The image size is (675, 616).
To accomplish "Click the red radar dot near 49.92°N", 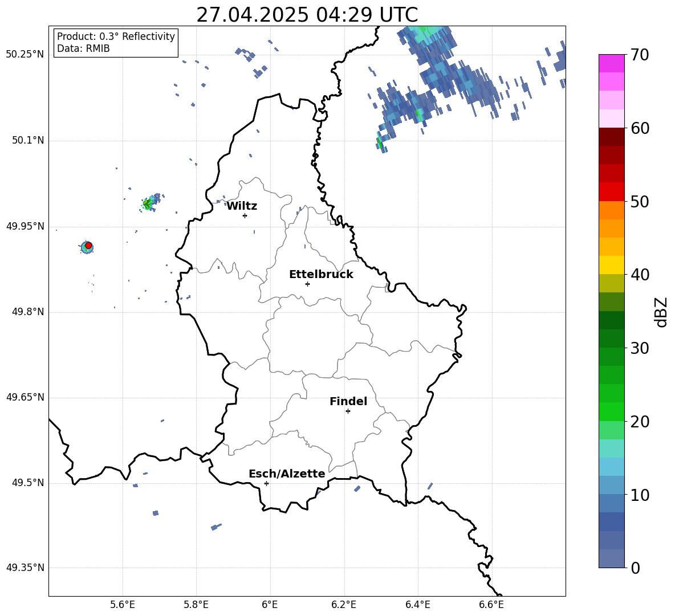I will (x=88, y=246).
